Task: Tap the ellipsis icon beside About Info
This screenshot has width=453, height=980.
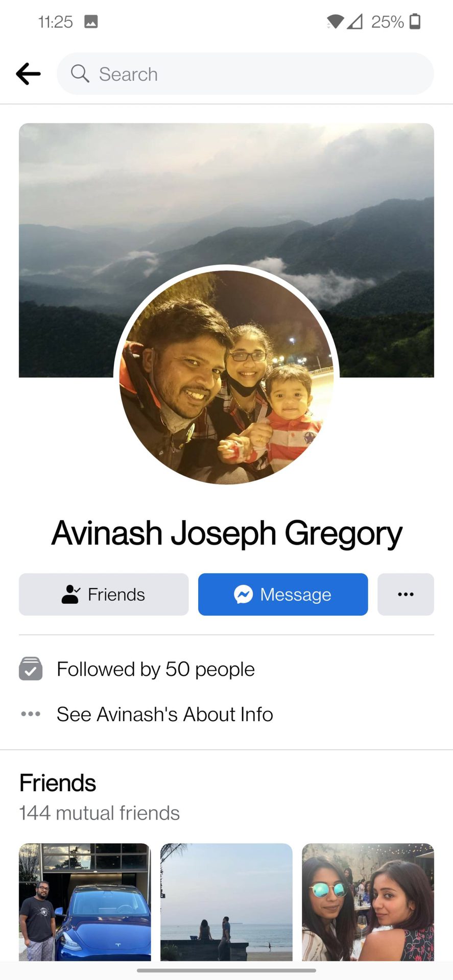Action: click(x=31, y=714)
